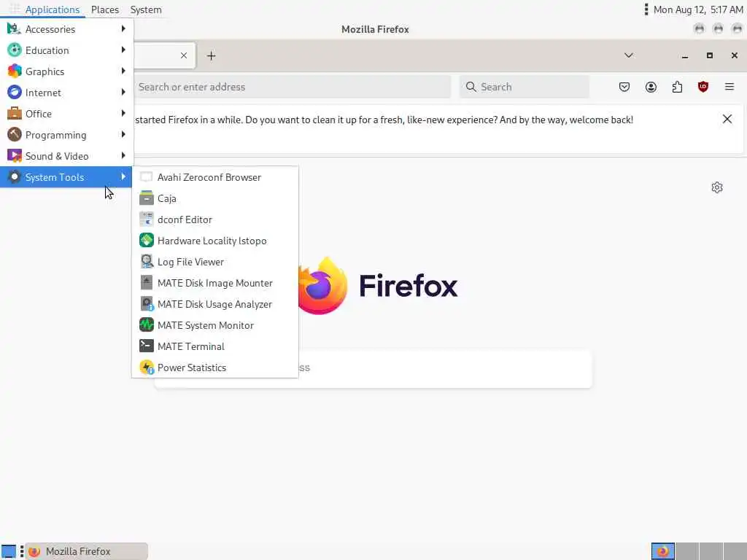
Task: Expand the Graphics submenu arrow
Action: (x=123, y=71)
